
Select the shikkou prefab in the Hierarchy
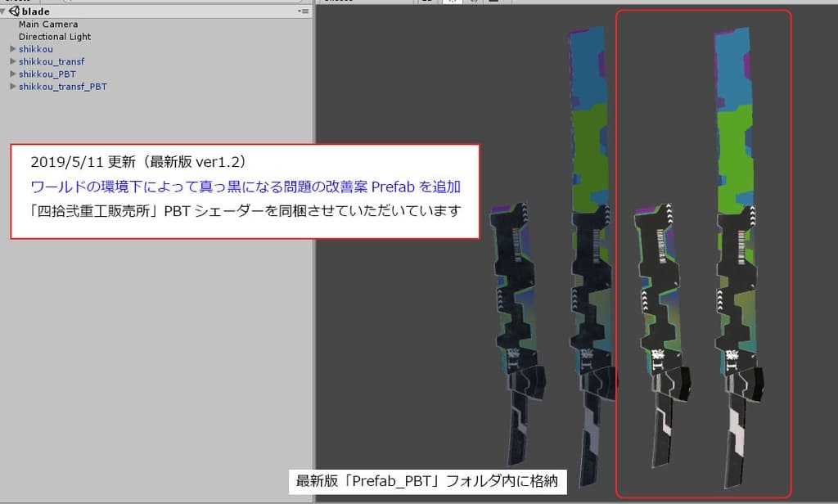35,49
